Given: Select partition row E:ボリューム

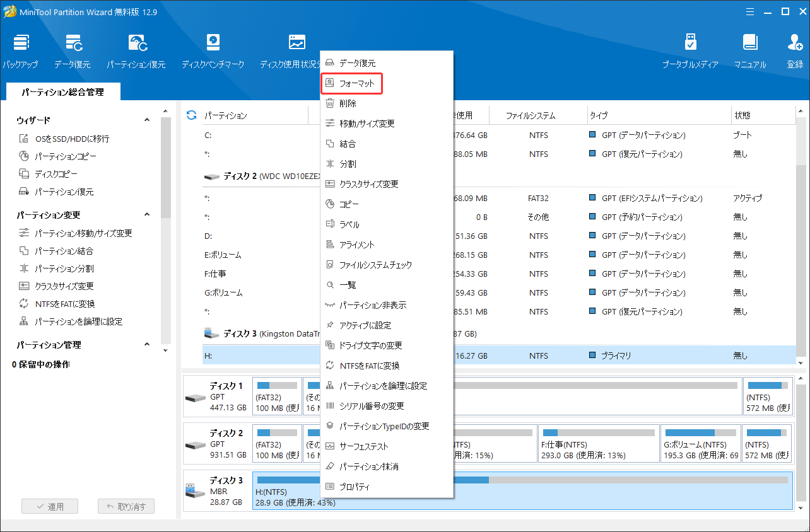Looking at the screenshot, I should coord(498,255).
